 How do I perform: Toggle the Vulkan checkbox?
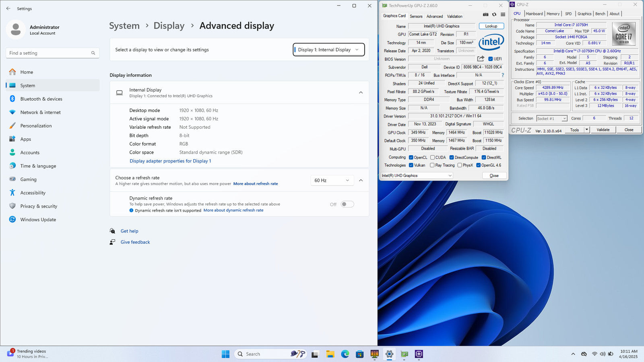point(411,165)
